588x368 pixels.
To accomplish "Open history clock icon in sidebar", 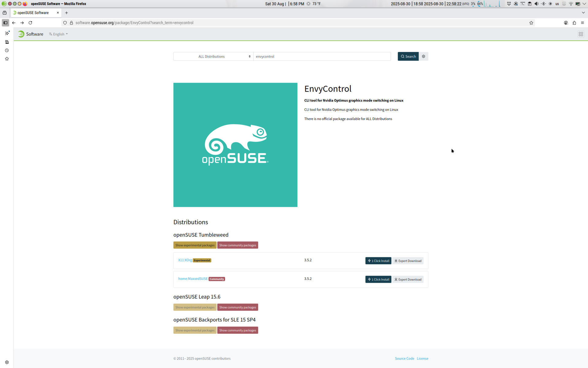I will (7, 50).
